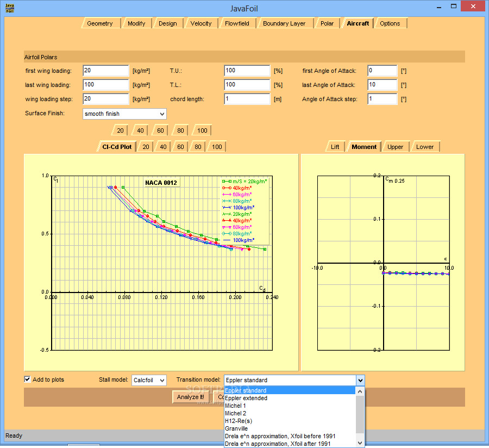This screenshot has width=489, height=448.
Task: Open the 20 tab beside Cl-Cd Plot
Action: (x=146, y=147)
